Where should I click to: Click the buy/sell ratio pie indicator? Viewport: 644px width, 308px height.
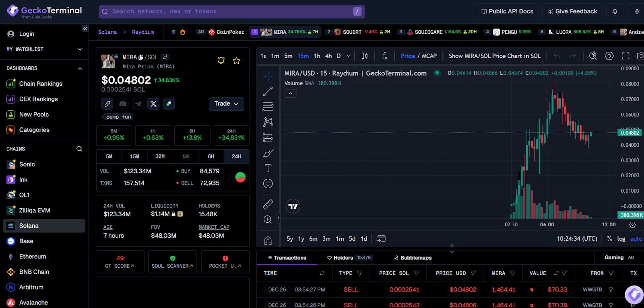click(x=240, y=177)
